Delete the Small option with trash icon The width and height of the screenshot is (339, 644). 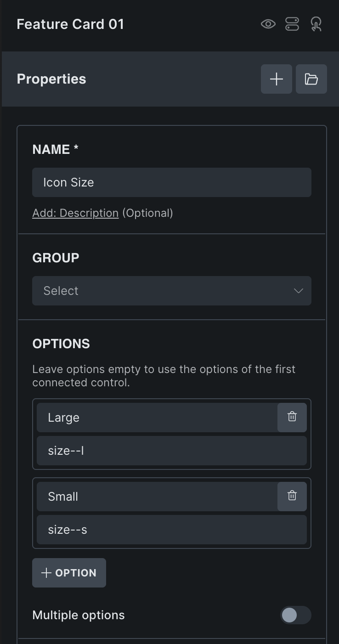[x=292, y=496]
